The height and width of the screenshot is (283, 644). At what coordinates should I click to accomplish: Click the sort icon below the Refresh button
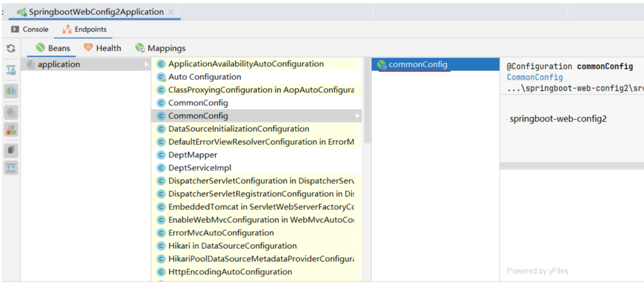tap(10, 70)
